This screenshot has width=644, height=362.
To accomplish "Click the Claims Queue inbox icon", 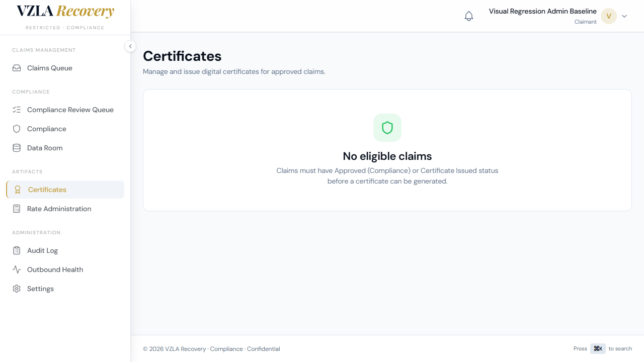I will pyautogui.click(x=17, y=68).
